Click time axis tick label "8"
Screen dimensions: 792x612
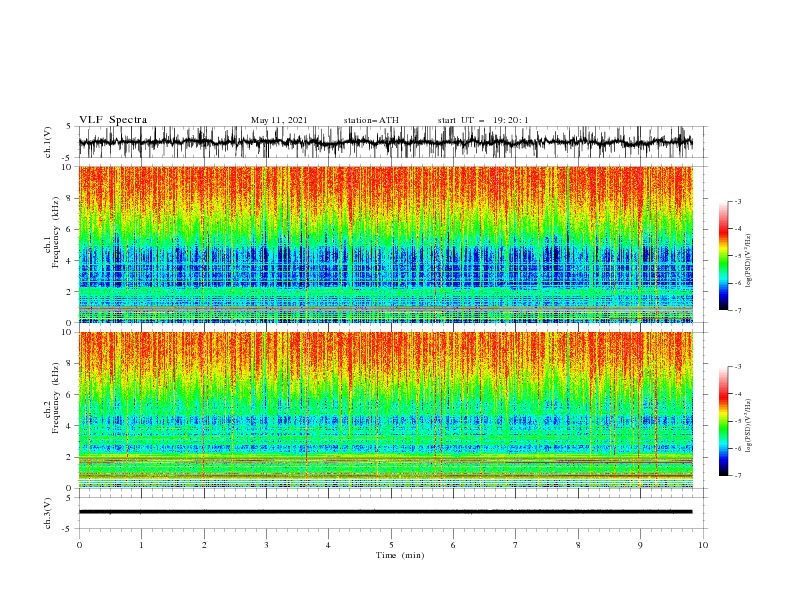(x=578, y=545)
